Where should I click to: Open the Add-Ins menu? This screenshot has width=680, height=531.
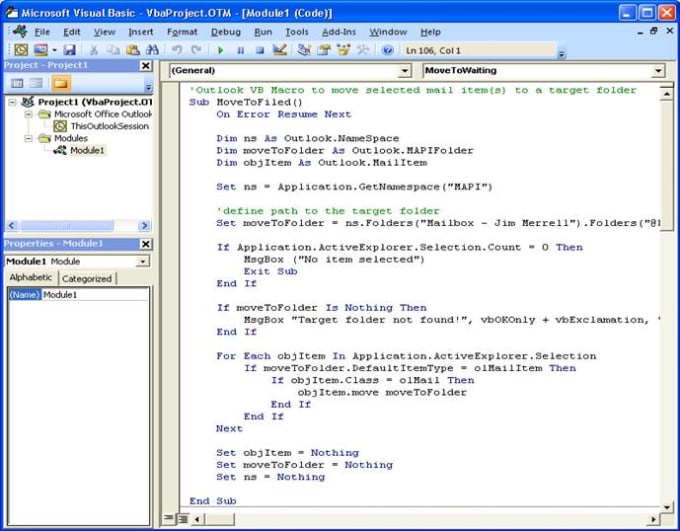point(339,32)
